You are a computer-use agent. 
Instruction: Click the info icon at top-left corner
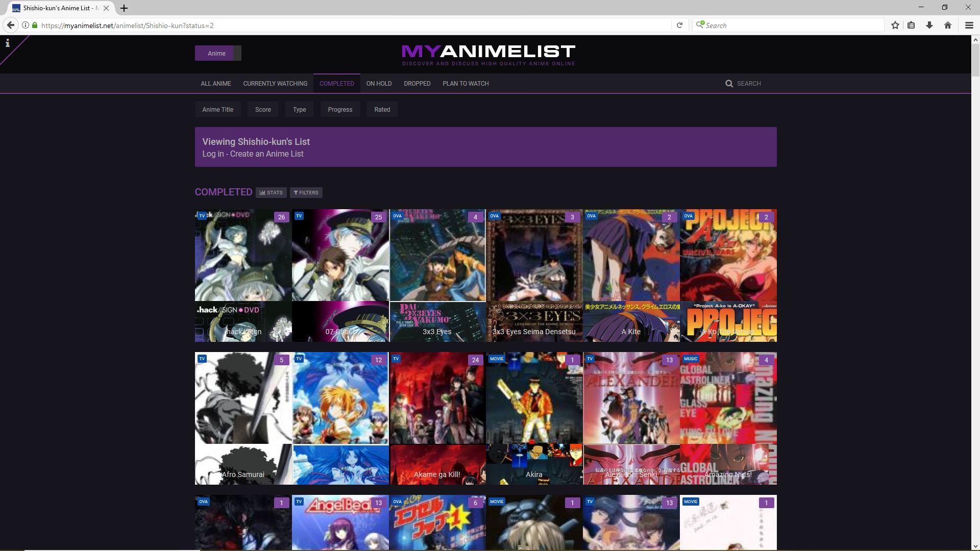coord(7,43)
